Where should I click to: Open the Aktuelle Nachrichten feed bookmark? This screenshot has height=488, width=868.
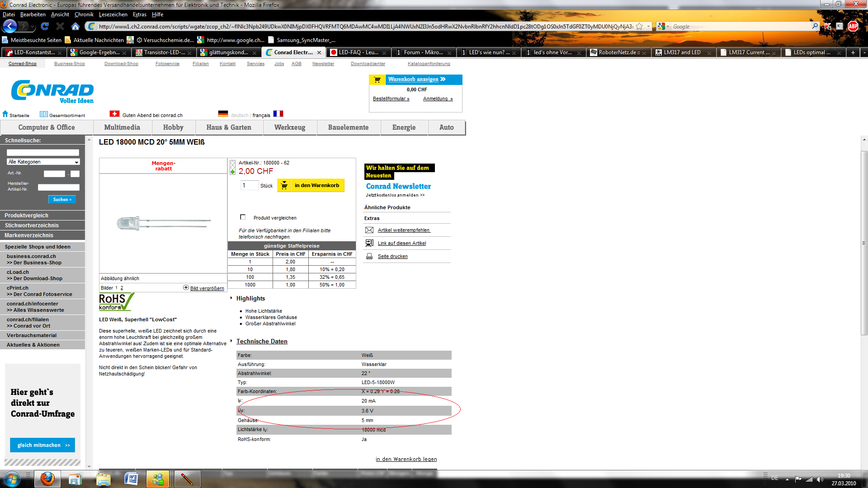coord(94,40)
